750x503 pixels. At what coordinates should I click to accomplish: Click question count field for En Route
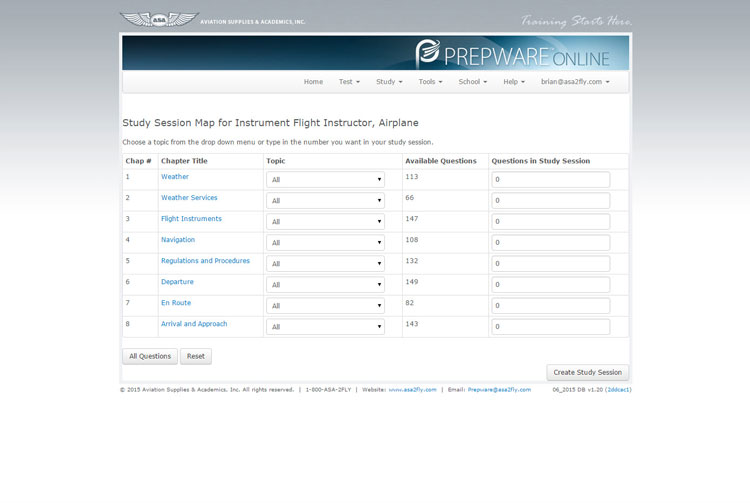[550, 306]
